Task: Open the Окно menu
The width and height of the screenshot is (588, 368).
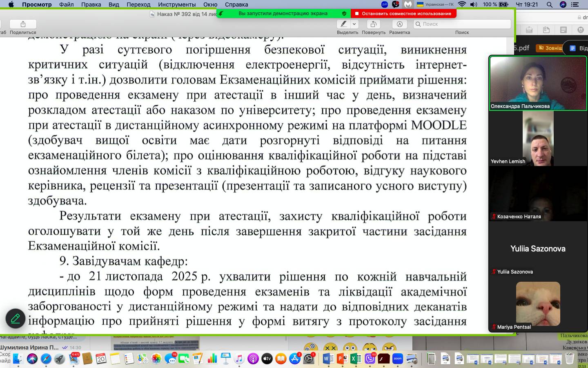Action: coord(210,4)
